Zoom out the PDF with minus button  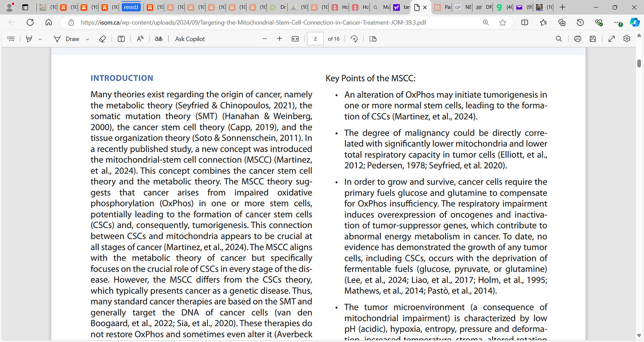[x=264, y=39]
